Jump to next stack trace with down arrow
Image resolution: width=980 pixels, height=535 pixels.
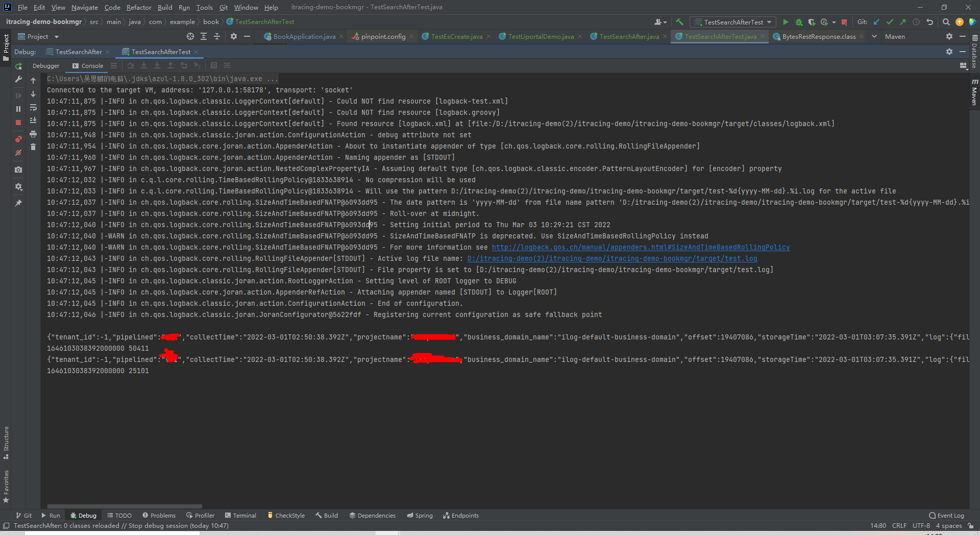point(33,94)
